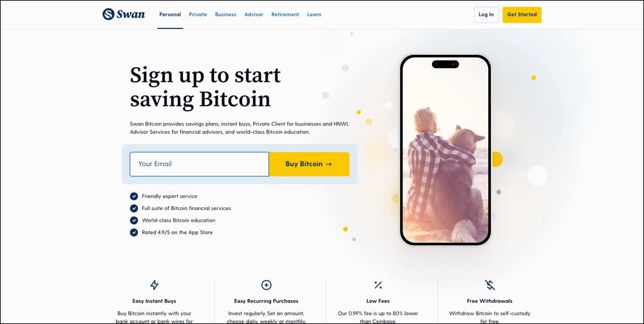Click the percent Low Fees icon

pos(378,285)
